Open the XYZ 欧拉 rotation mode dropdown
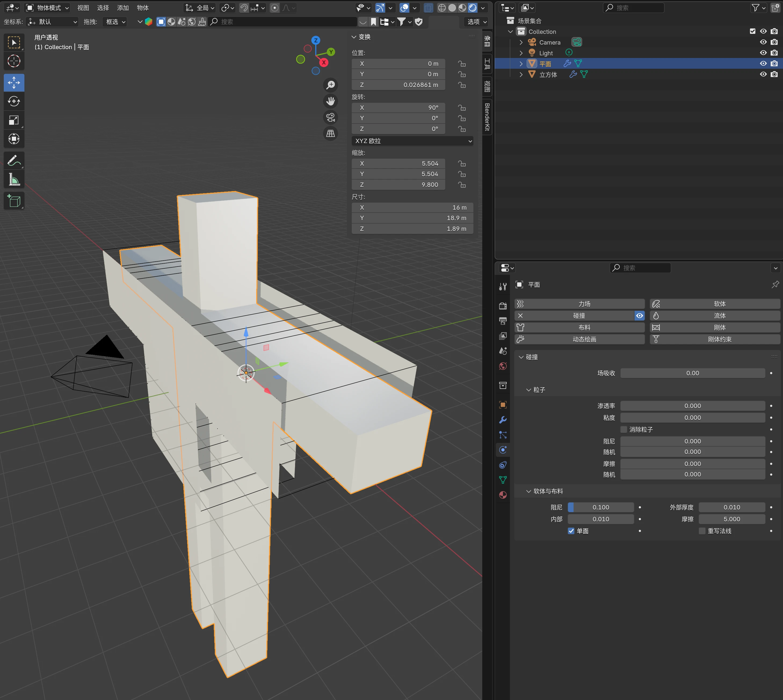 pyautogui.click(x=412, y=141)
